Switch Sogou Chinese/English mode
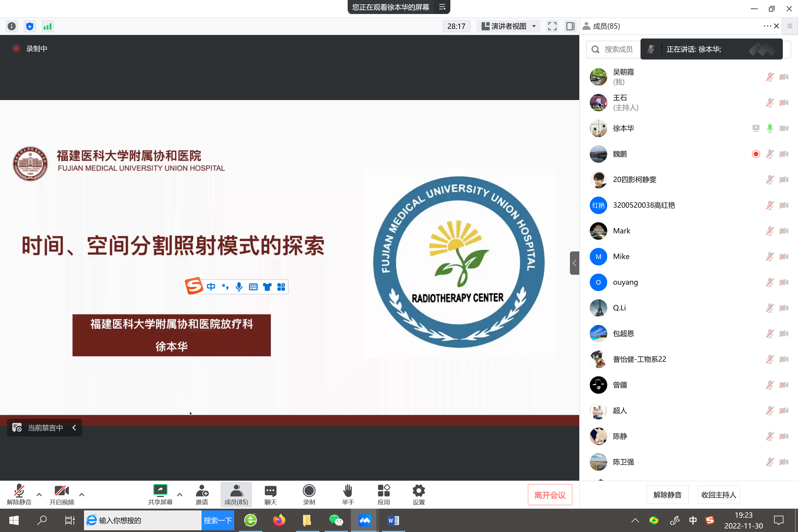The width and height of the screenshot is (798, 532). pyautogui.click(x=211, y=287)
